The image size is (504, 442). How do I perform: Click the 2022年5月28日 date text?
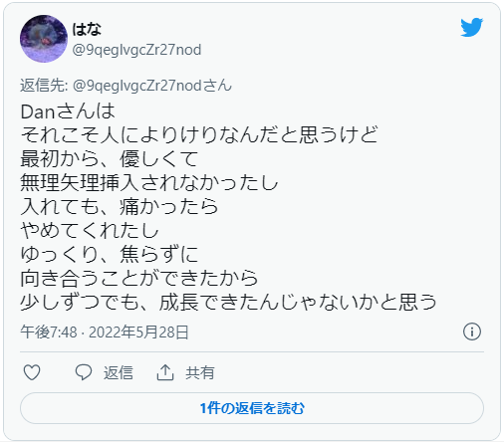tap(138, 332)
